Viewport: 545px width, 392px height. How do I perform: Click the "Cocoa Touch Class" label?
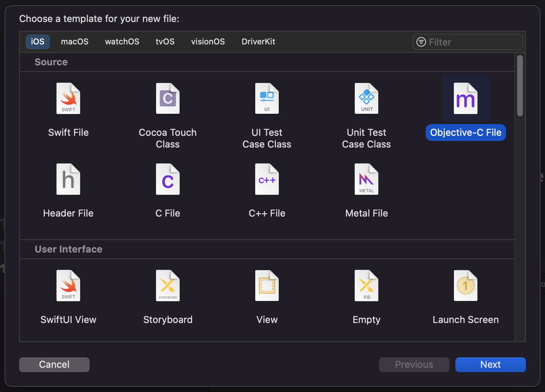(168, 138)
